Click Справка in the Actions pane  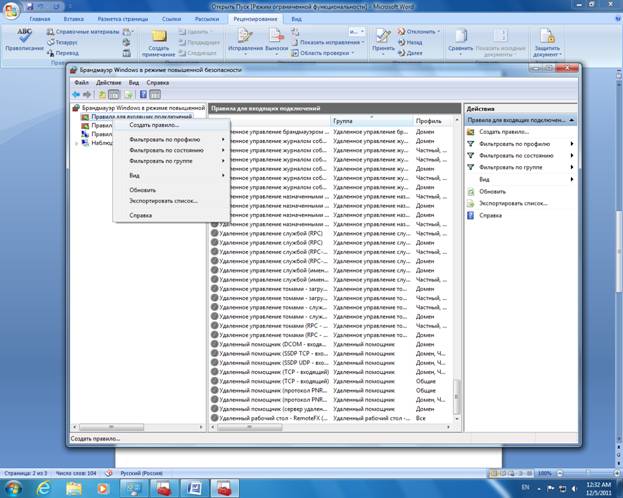490,215
